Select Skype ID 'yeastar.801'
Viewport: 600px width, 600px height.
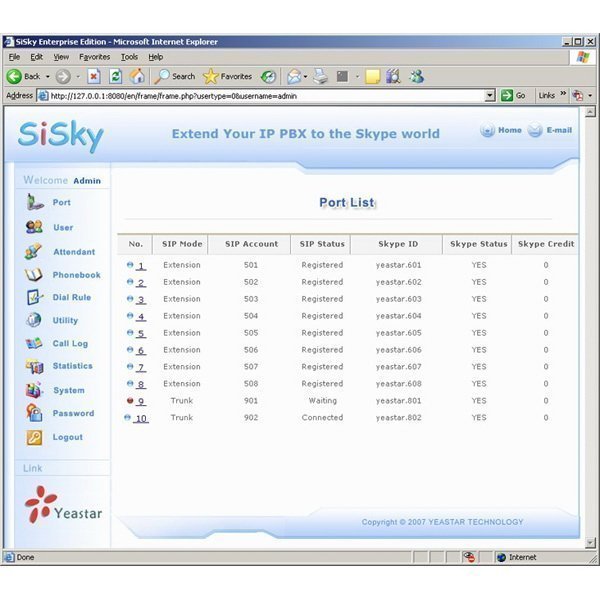click(x=398, y=401)
